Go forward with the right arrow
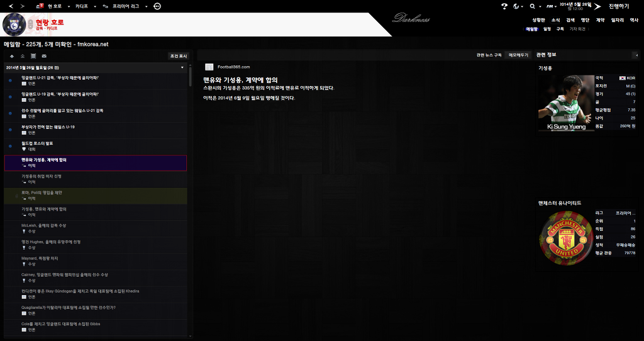 [22, 6]
